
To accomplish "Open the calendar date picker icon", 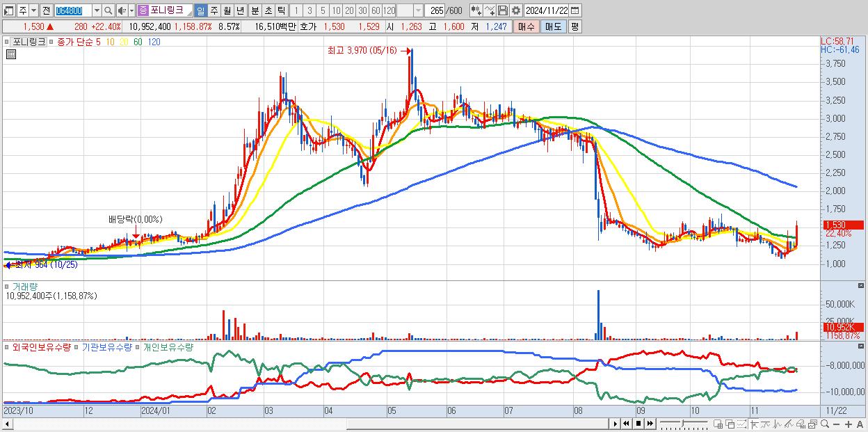I will (577, 10).
